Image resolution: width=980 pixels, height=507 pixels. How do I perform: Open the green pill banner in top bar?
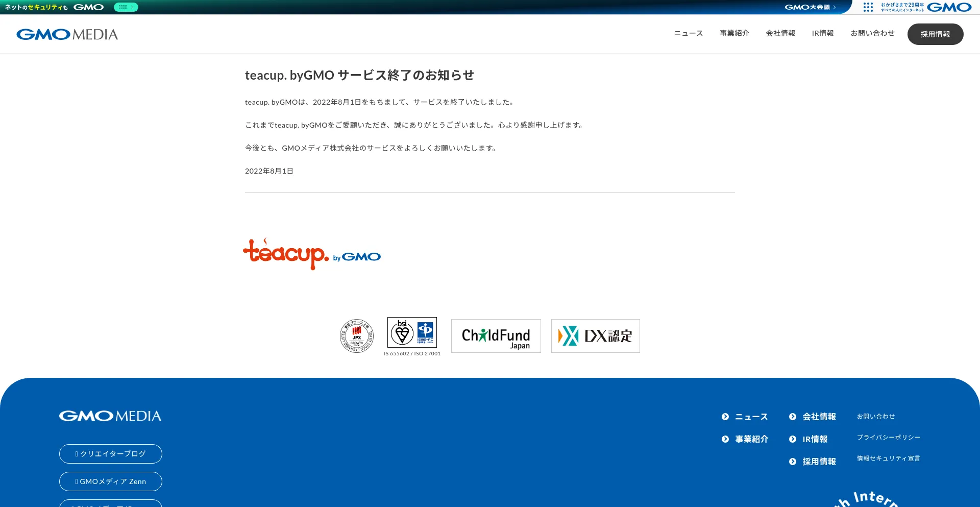(126, 7)
